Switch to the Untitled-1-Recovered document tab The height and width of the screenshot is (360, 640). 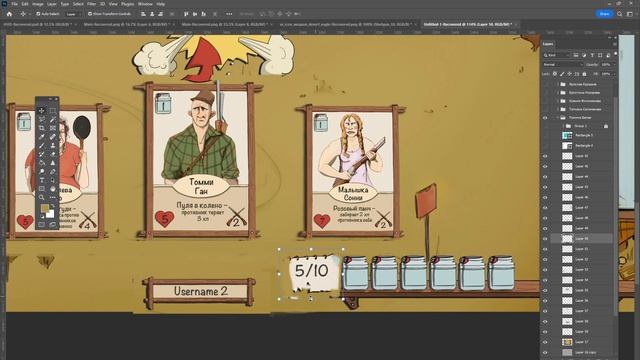point(468,24)
